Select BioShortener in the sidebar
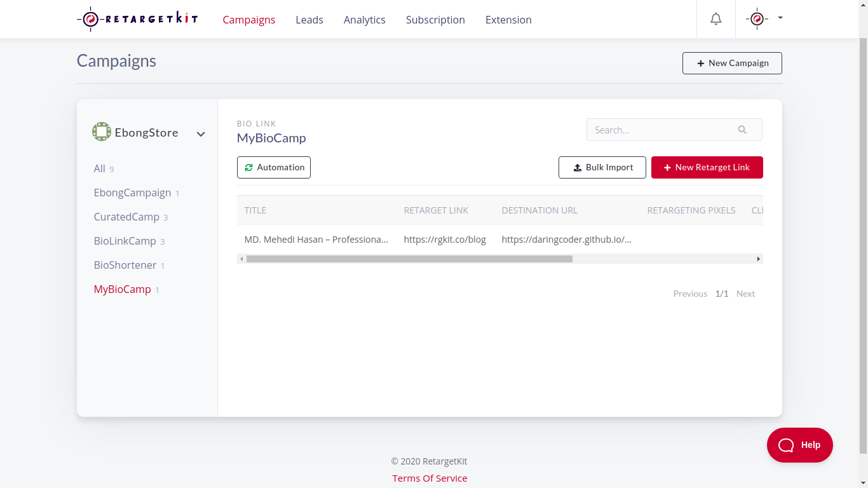Screen dimensions: 868x488 [x=130, y=265]
